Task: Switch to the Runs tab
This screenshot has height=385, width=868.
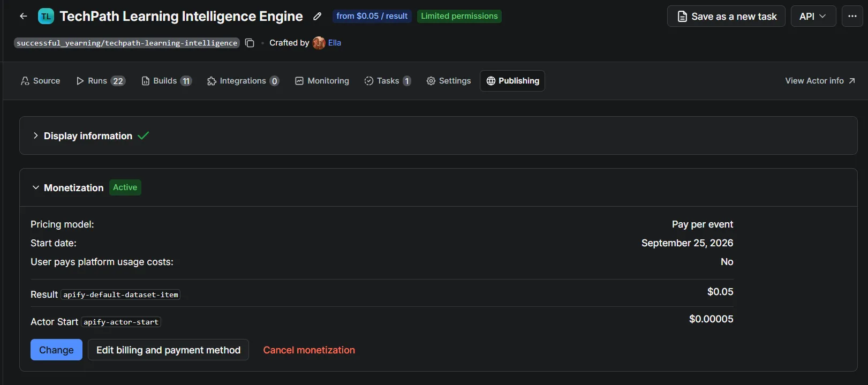Action: (x=101, y=81)
